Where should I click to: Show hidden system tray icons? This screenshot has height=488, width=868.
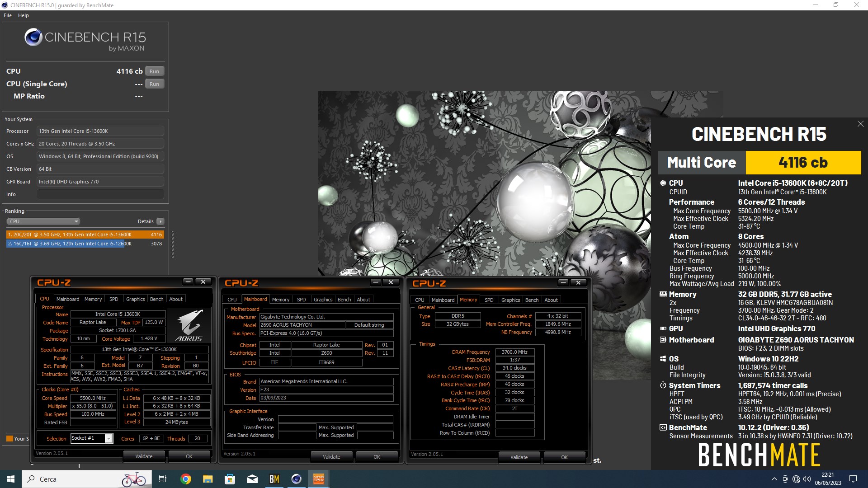pyautogui.click(x=774, y=479)
